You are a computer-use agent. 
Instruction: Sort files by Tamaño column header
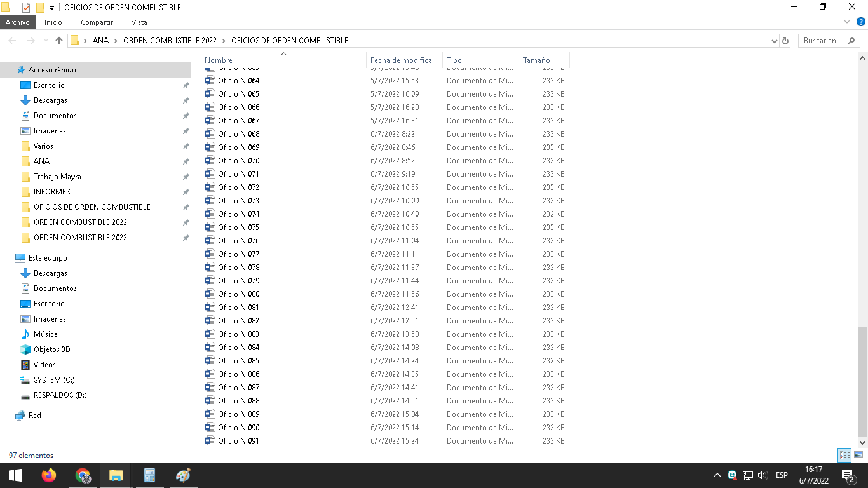point(536,60)
